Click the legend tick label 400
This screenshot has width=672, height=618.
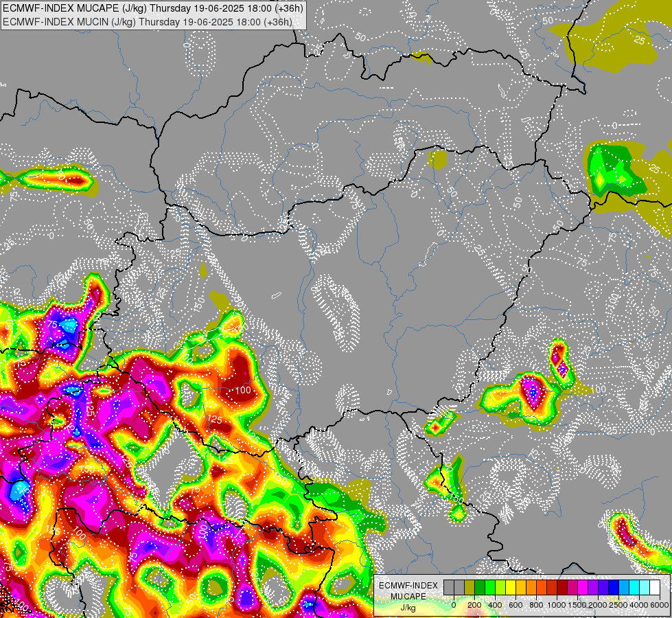tap(495, 605)
